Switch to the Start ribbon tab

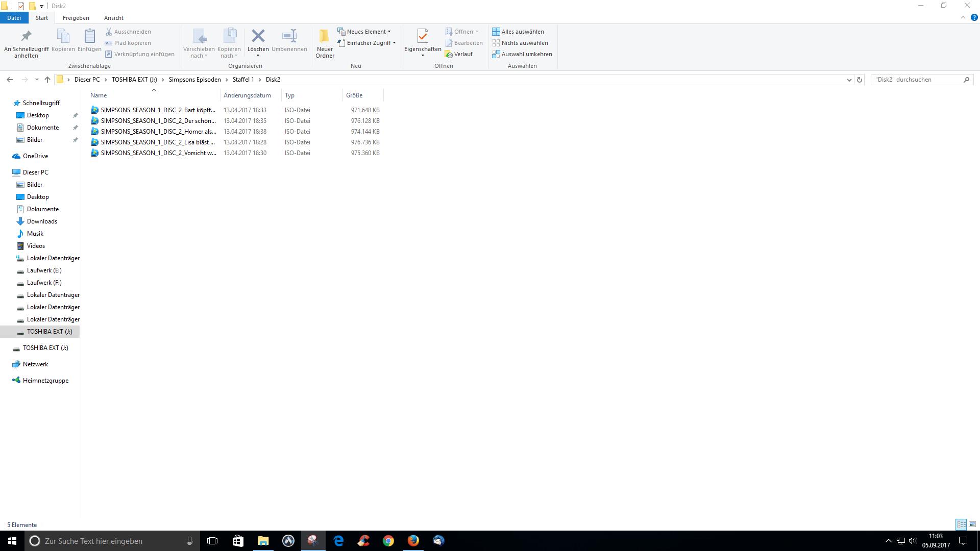pyautogui.click(x=42, y=18)
